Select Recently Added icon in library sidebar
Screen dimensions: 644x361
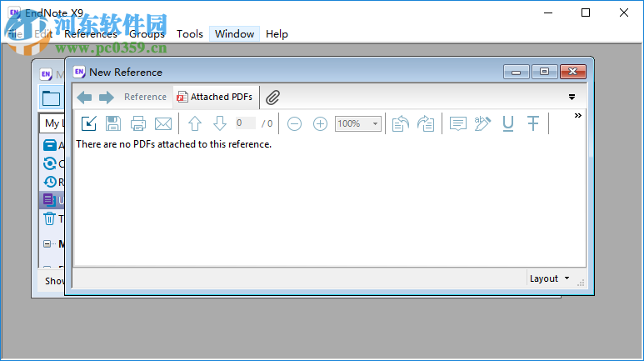coord(50,181)
